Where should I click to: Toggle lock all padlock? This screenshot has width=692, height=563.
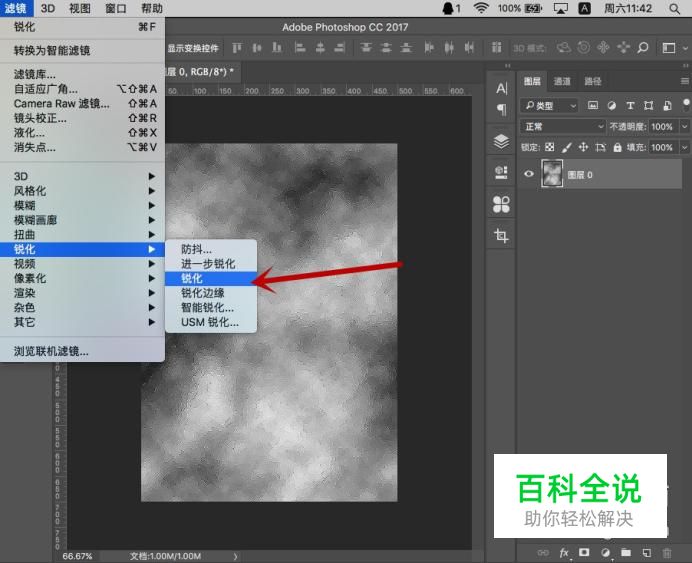click(617, 147)
